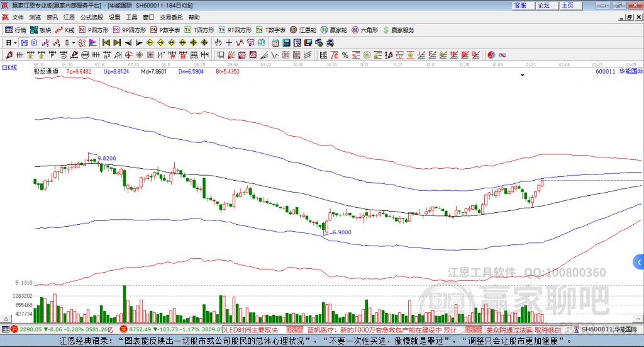This screenshot has width=644, height=347.
Task: Open the 9P四方形 tool
Action: point(130,30)
